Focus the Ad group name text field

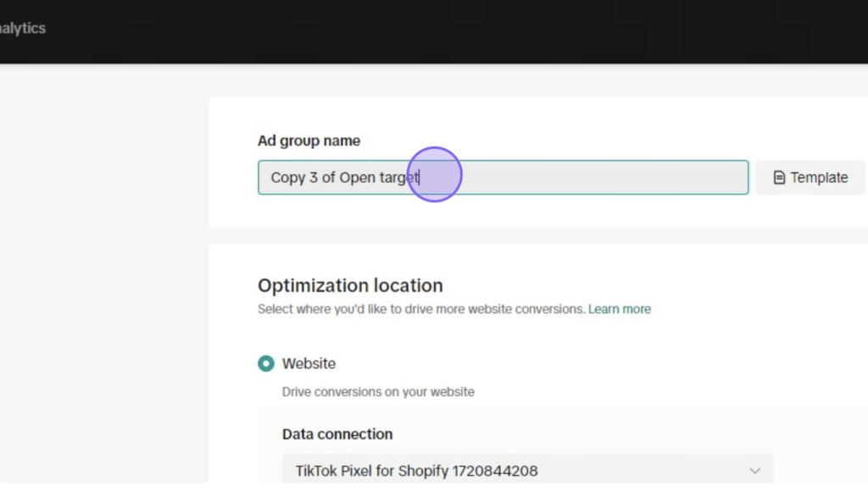pyautogui.click(x=503, y=178)
